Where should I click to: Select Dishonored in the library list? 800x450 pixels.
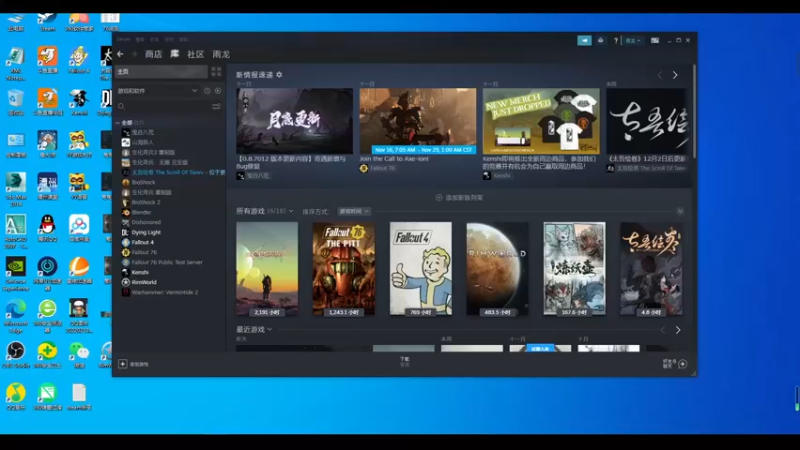[146, 222]
